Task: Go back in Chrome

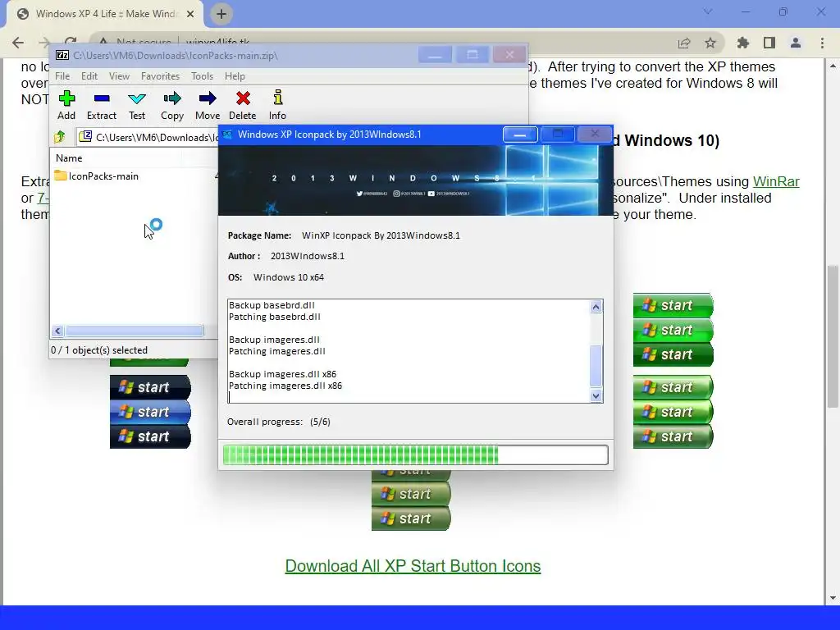Action: [x=18, y=43]
